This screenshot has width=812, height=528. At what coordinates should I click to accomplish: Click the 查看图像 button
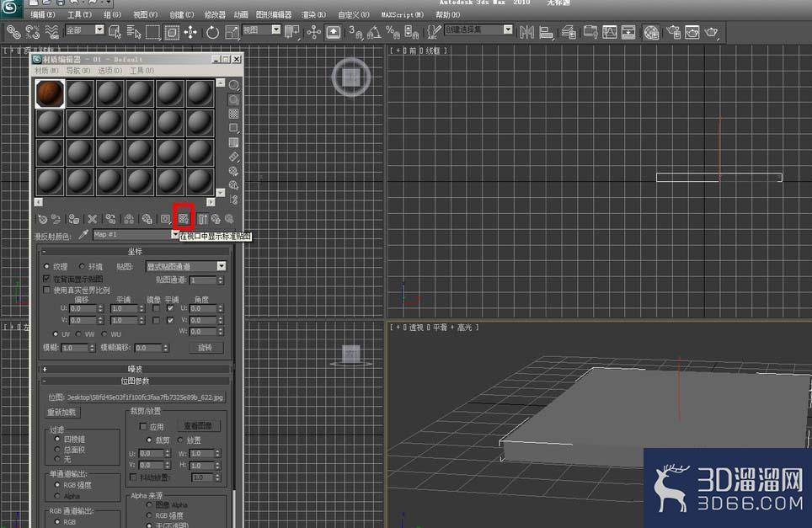[198, 425]
